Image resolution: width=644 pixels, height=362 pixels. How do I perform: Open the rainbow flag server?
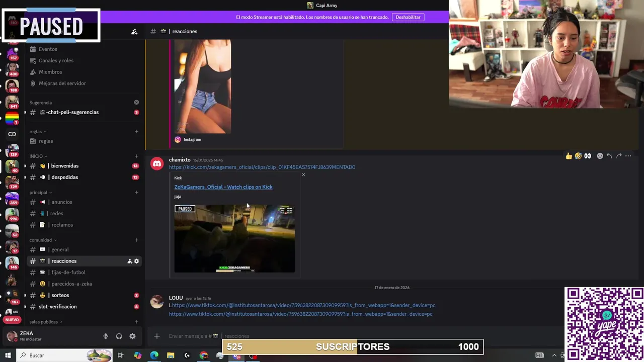tap(12, 119)
